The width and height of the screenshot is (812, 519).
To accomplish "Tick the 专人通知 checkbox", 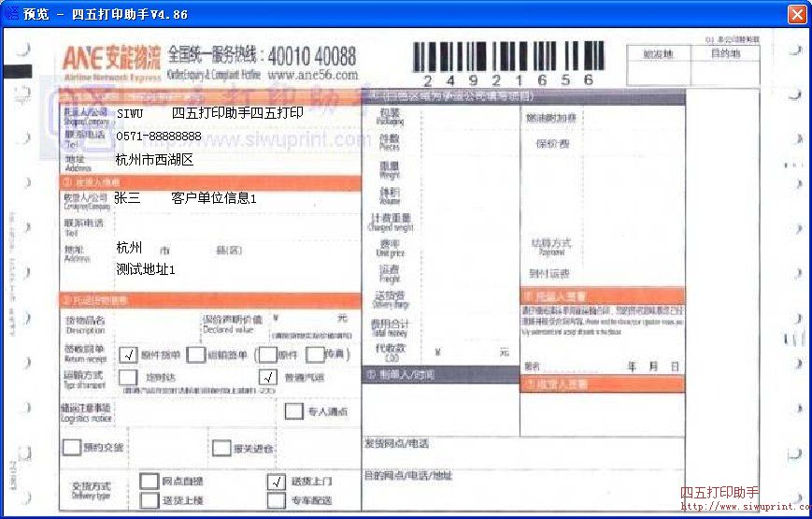I will [293, 411].
